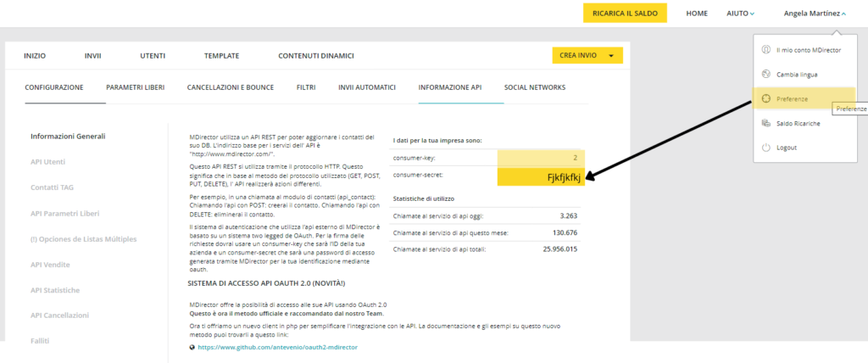Click the RICARICA IL SALDO button

click(625, 14)
